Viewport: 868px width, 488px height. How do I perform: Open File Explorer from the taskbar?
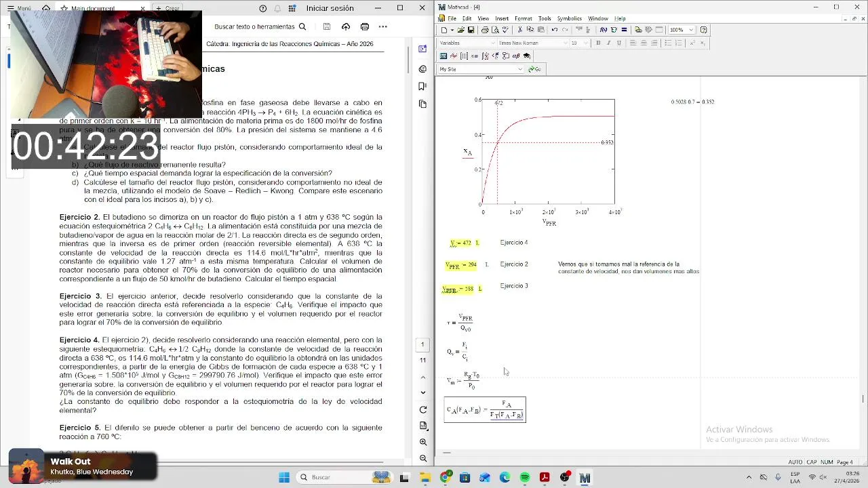click(425, 477)
